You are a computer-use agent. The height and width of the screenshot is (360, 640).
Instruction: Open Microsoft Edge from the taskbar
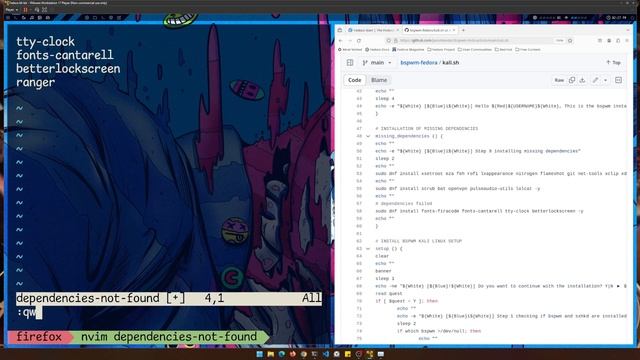click(x=282, y=354)
